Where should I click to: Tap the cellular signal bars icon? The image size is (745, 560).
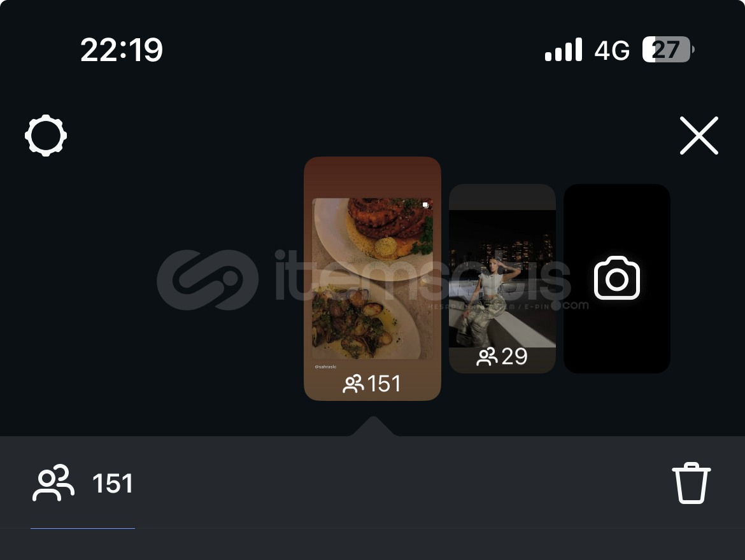[564, 50]
